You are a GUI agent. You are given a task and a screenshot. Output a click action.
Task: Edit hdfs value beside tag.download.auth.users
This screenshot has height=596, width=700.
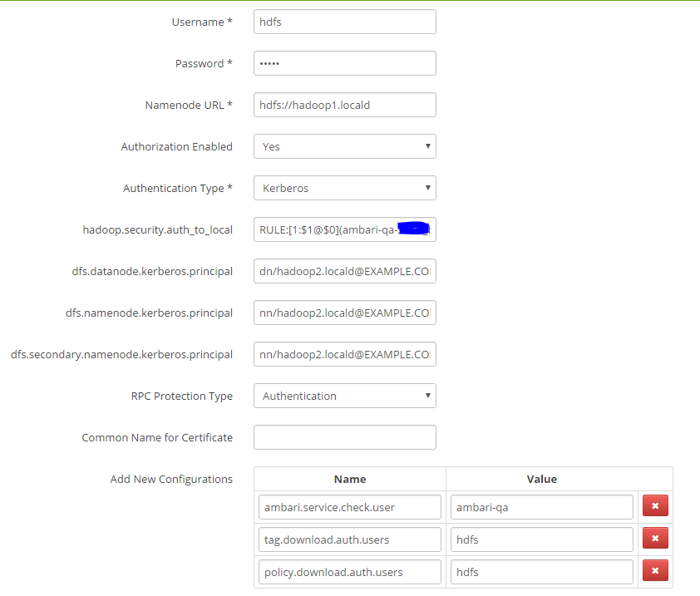[x=541, y=539]
